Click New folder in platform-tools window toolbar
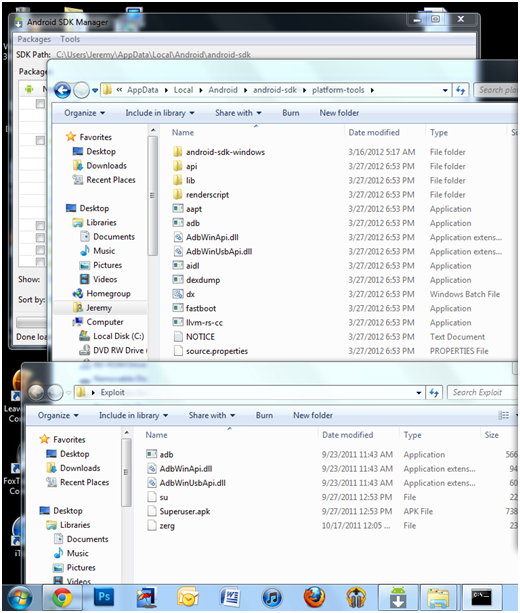The width and height of the screenshot is (520, 613). point(339,113)
